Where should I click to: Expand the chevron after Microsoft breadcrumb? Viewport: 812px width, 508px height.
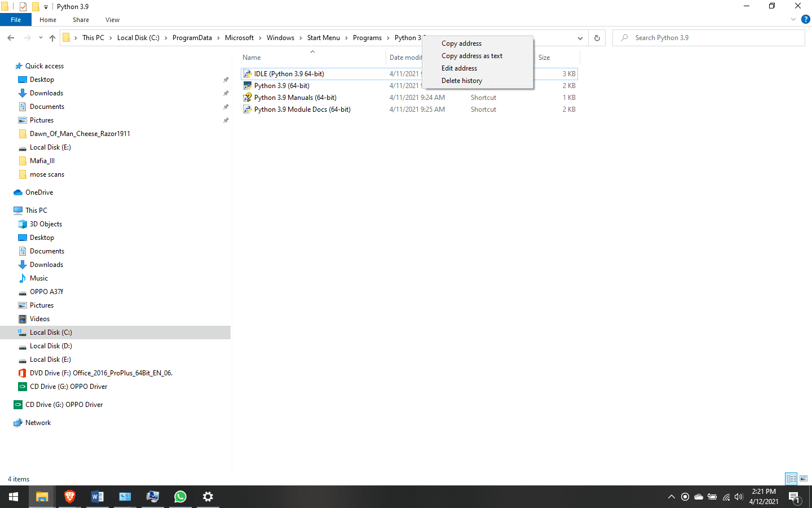click(260, 38)
